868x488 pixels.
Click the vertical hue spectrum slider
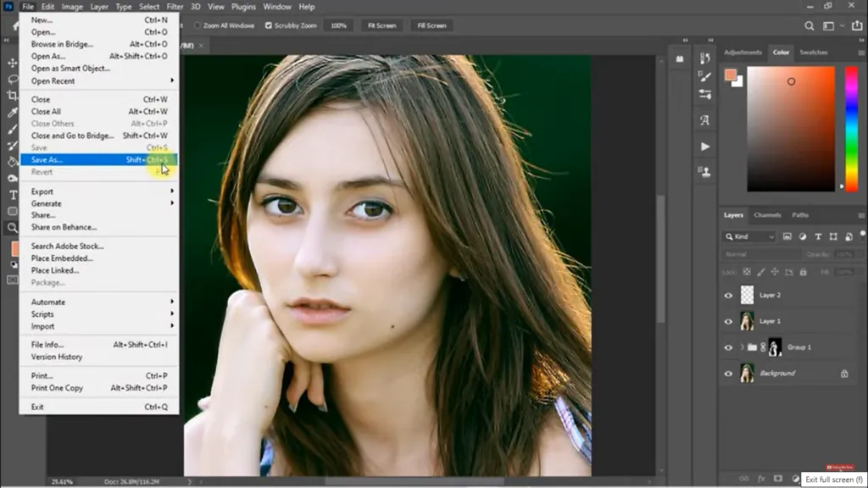click(x=852, y=127)
